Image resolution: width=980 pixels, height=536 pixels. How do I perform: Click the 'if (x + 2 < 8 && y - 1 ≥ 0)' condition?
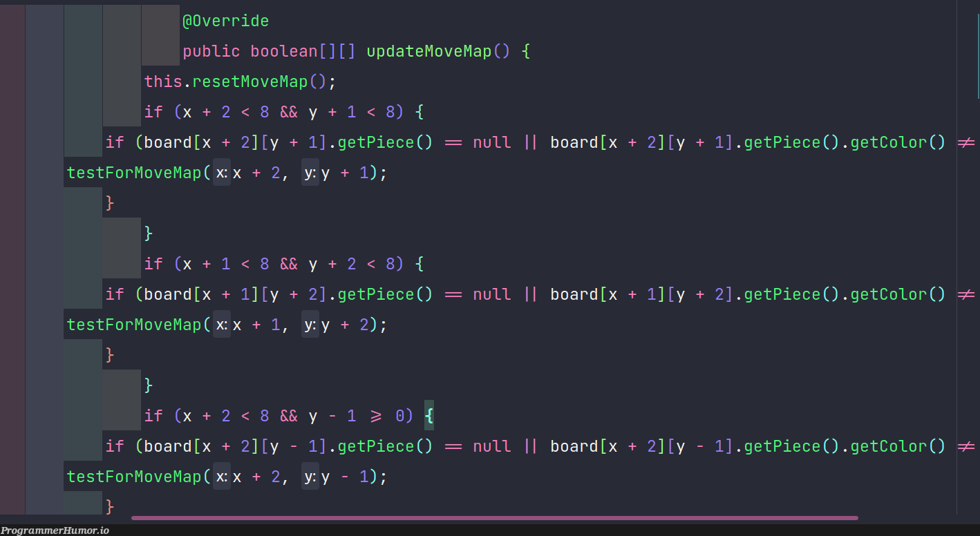point(279,416)
